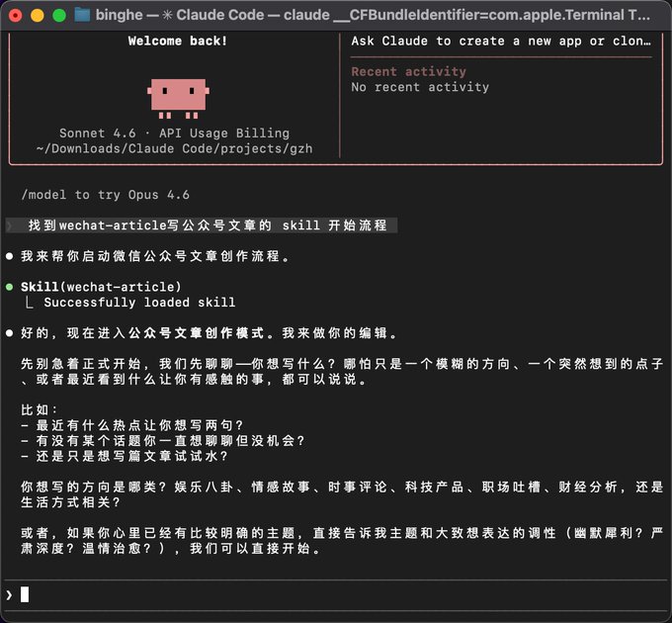The width and height of the screenshot is (672, 623).
Task: Click the green zoom window button
Action: 59,16
